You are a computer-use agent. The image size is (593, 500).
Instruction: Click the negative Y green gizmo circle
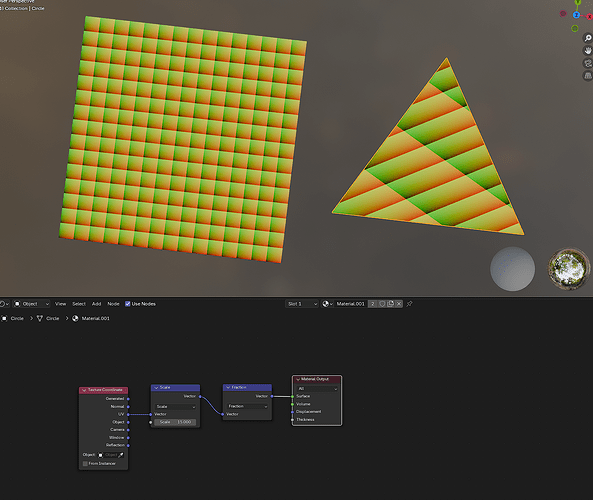[x=575, y=28]
